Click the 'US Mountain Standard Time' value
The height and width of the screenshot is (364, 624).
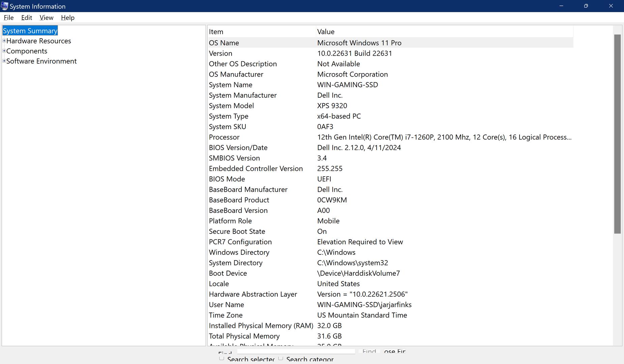pyautogui.click(x=362, y=314)
